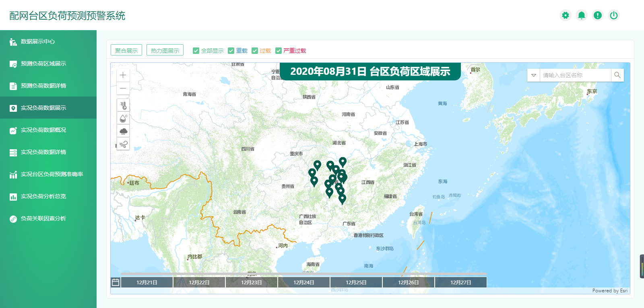Select 12月24日 on the timeline
This screenshot has width=644, height=308.
pos(304,282)
